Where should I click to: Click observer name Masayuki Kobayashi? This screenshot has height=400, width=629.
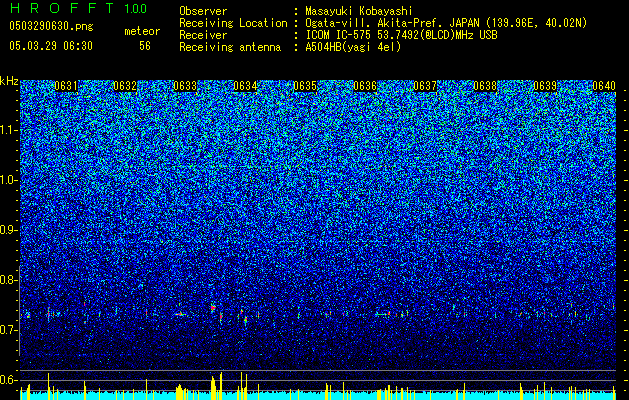pos(359,12)
